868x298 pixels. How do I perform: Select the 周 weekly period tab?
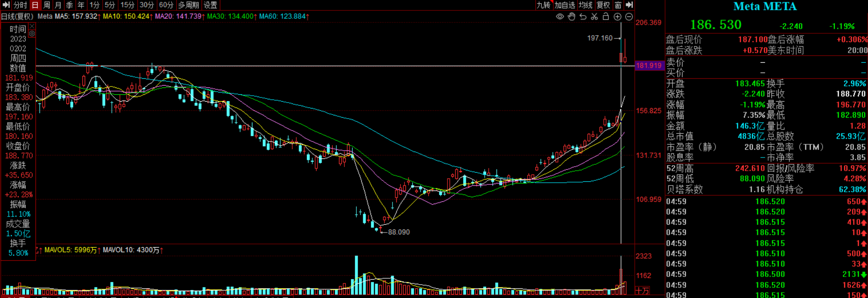click(x=47, y=5)
